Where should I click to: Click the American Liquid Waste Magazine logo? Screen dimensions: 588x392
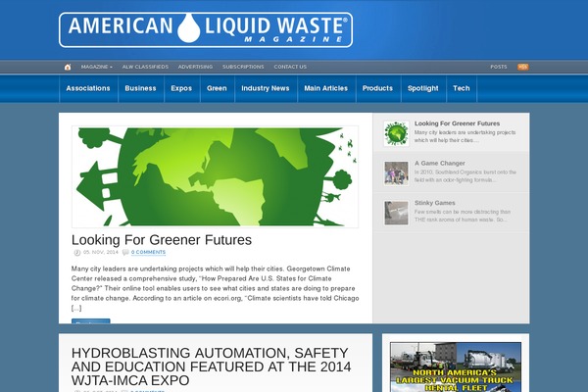tap(206, 30)
